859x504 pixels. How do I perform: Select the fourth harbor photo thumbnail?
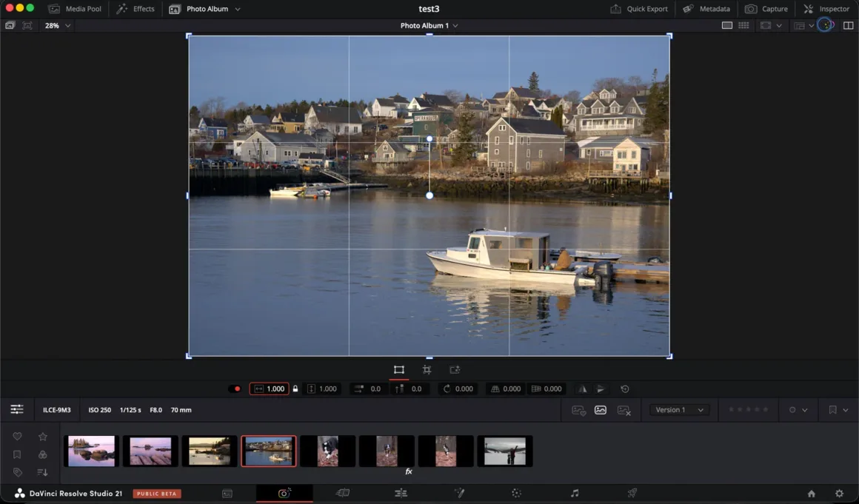tap(269, 450)
